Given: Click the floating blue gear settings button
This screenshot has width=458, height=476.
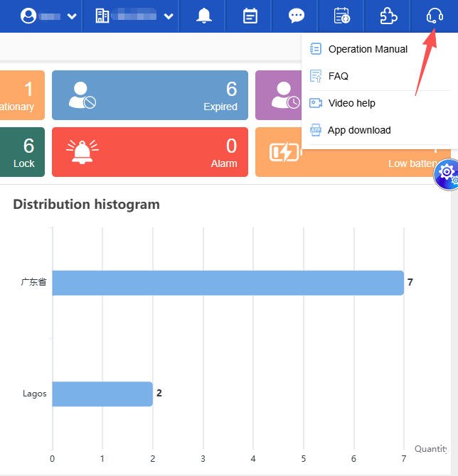Looking at the screenshot, I should coord(447,172).
